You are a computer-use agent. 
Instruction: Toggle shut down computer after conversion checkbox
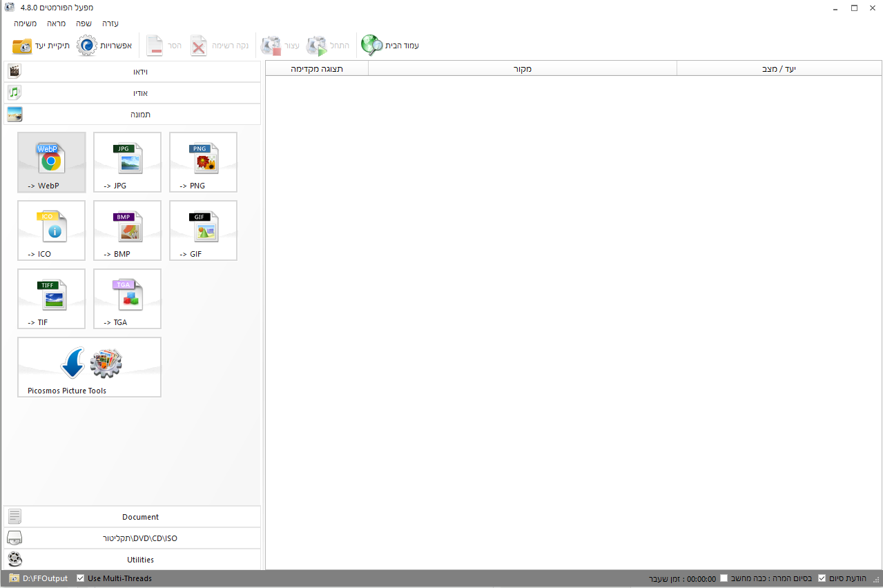coord(724,578)
